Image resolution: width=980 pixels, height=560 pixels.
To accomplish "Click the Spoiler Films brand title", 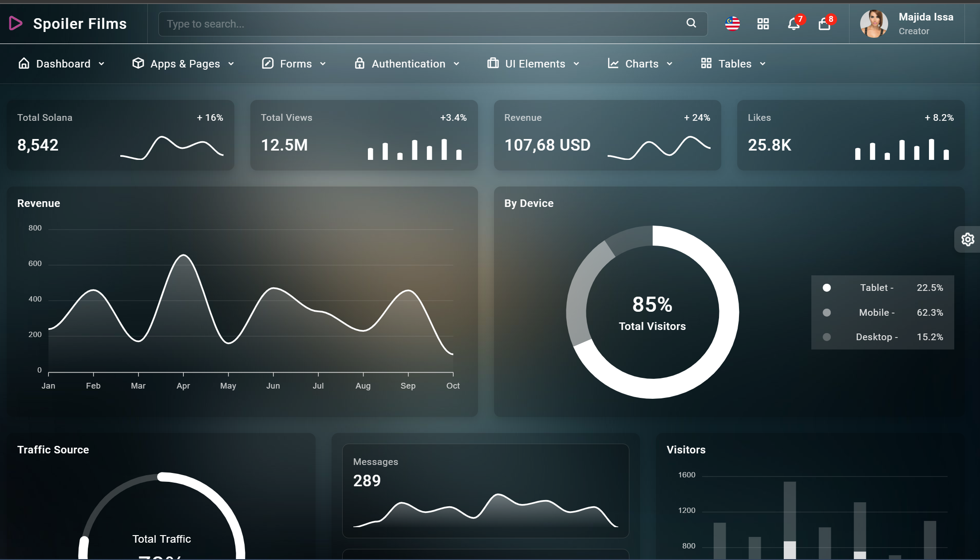I will 80,24.
